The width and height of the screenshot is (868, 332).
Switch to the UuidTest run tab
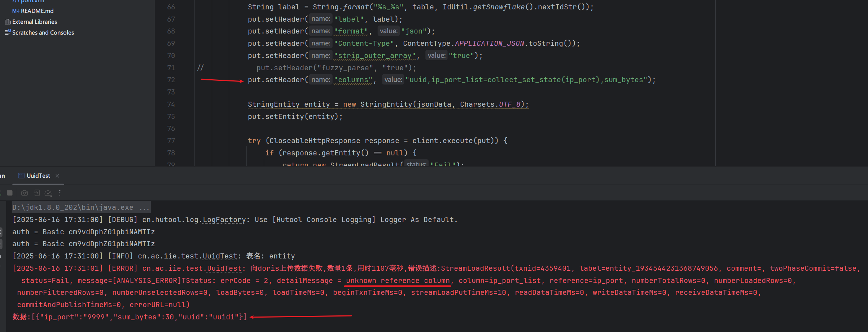pyautogui.click(x=38, y=176)
